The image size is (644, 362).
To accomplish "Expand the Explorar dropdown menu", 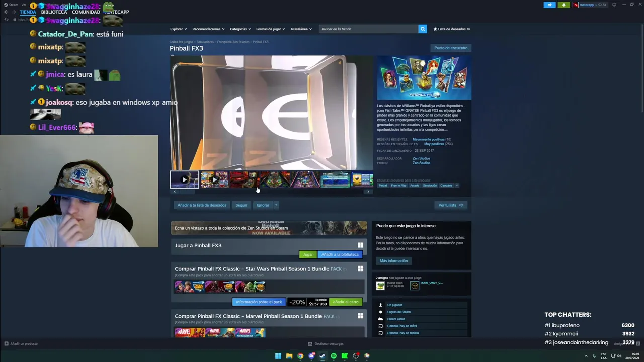I will coord(178,29).
